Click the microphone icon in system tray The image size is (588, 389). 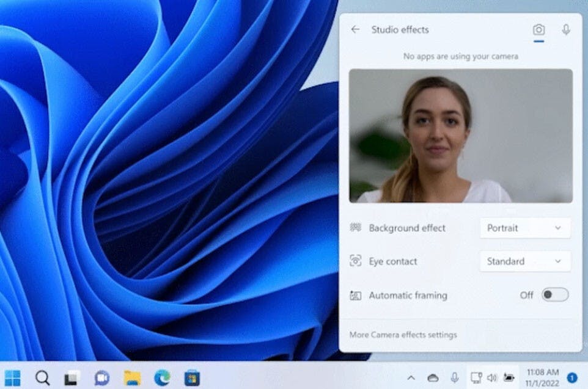(454, 378)
